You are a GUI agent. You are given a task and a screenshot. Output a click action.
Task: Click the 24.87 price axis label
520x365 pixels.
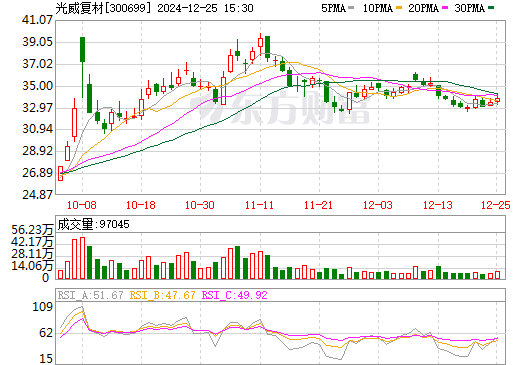point(37,195)
